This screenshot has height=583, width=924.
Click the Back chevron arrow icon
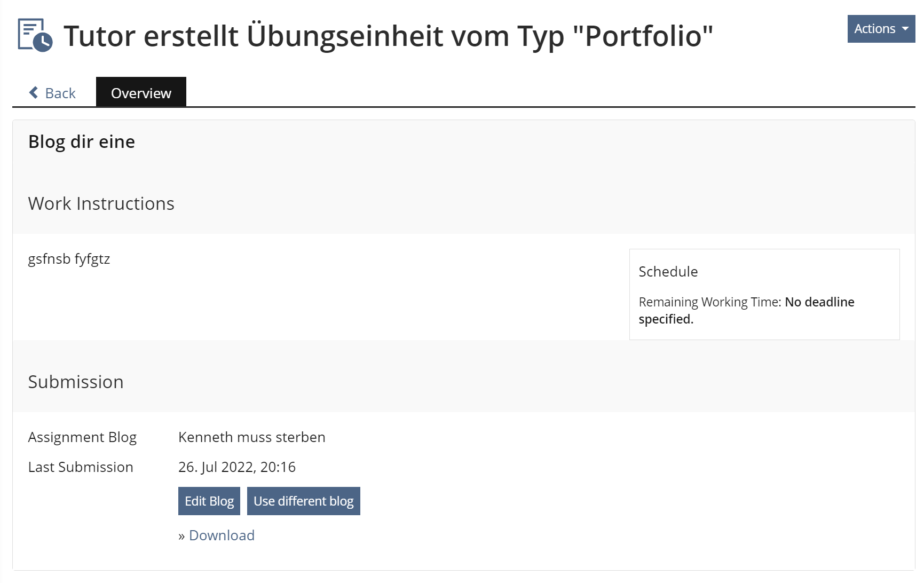[34, 93]
